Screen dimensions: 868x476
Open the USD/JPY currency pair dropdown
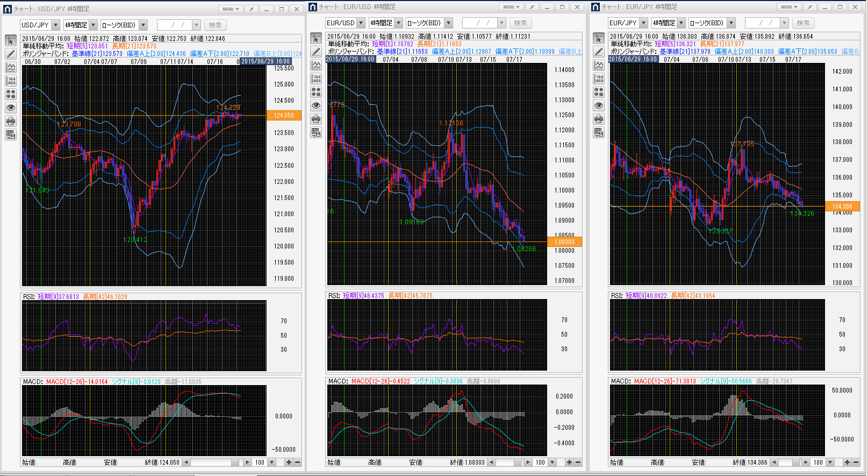point(55,25)
